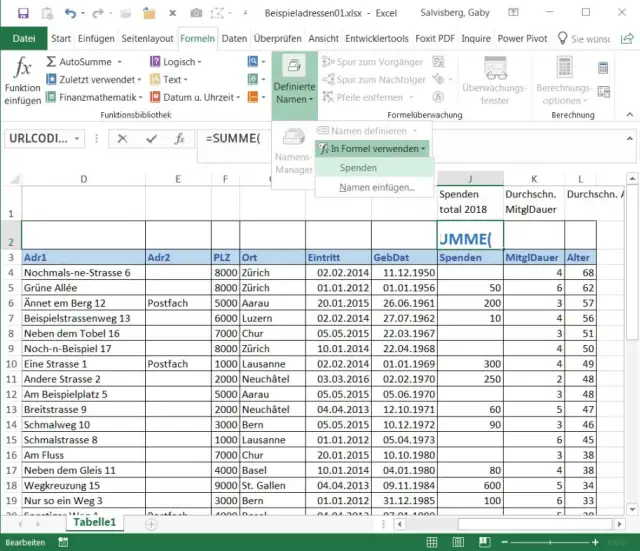Cancel the formula entry with the X icon
640x551 pixels.
(122, 139)
